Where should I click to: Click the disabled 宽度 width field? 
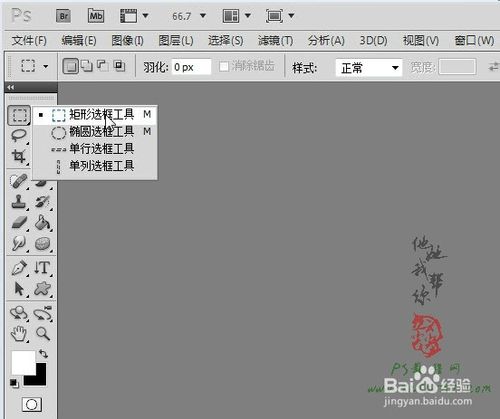pos(457,67)
